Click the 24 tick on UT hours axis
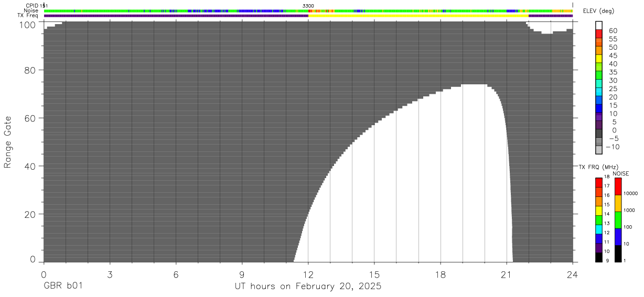This screenshot has height=297, width=644. point(572,274)
